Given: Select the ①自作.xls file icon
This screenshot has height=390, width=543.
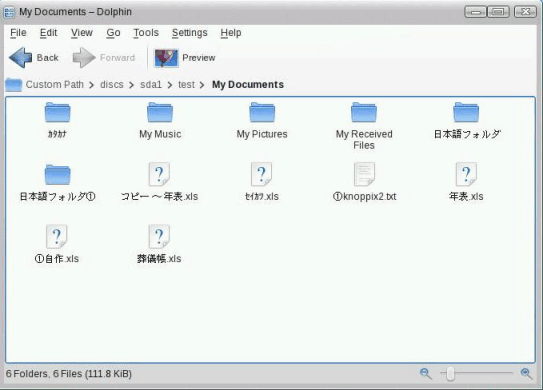Looking at the screenshot, I should [57, 237].
